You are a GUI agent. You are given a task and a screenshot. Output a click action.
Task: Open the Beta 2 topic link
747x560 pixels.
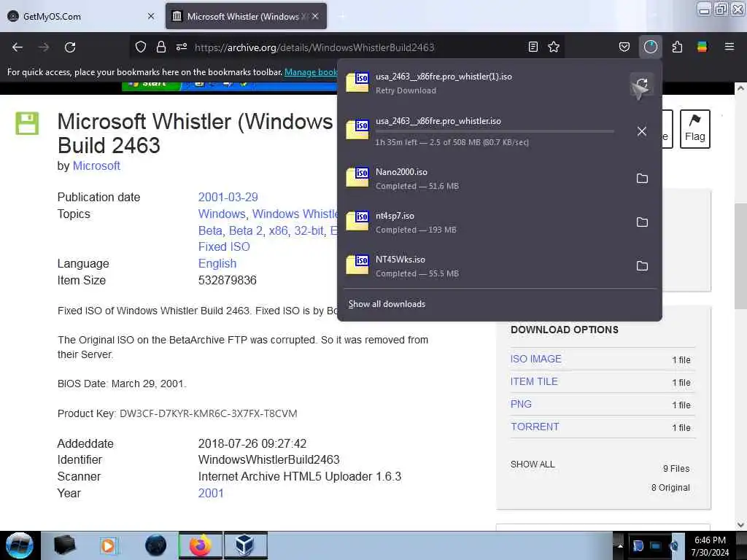coord(246,230)
